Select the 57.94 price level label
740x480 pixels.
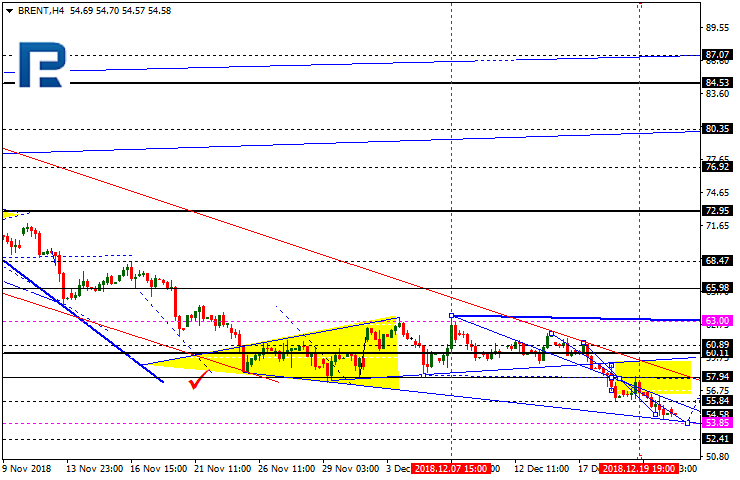pyautogui.click(x=717, y=377)
